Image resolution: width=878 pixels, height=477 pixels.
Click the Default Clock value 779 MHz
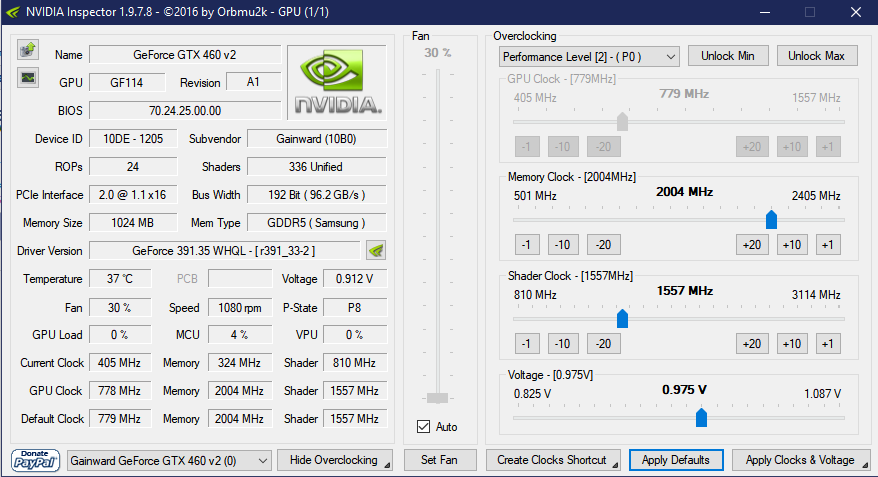[x=120, y=419]
